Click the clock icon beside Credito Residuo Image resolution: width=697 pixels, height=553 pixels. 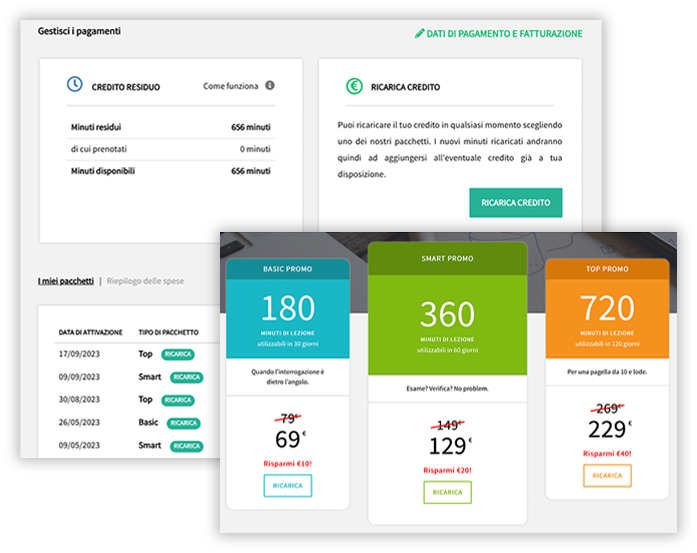coord(74,85)
